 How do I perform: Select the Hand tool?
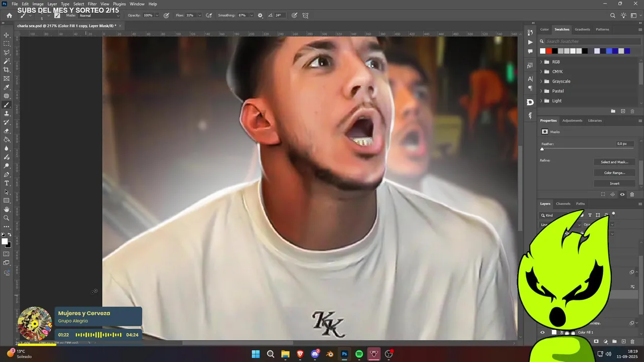pos(7,210)
